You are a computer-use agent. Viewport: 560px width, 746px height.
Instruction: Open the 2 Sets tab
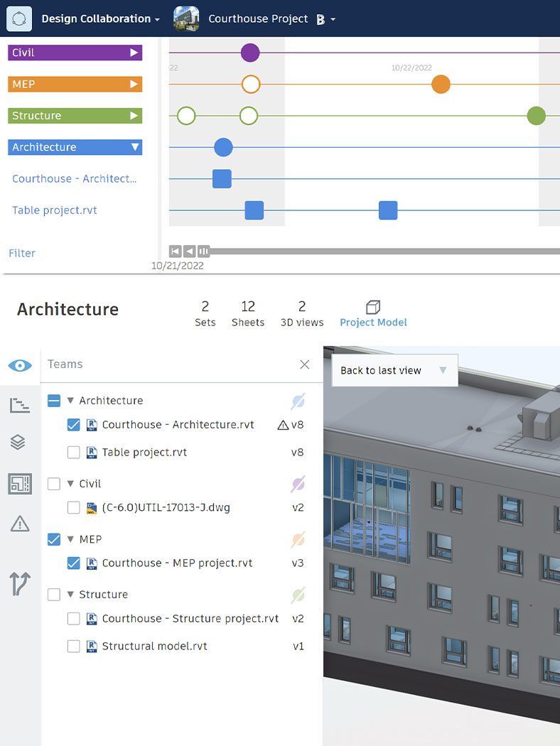click(x=205, y=313)
